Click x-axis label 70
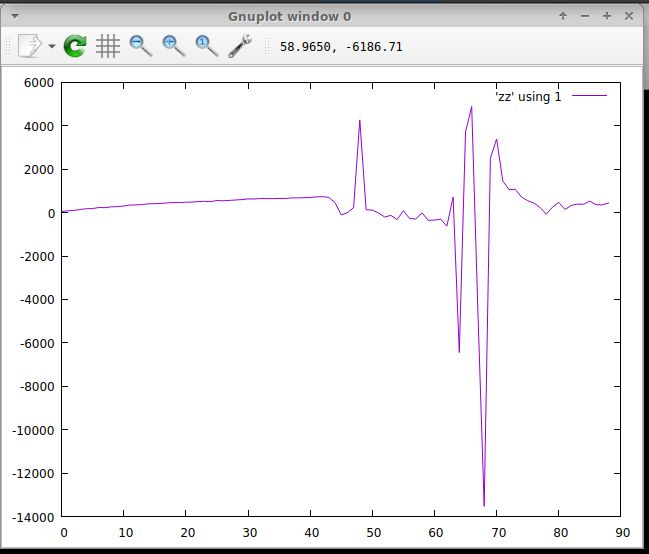Screen dimensions: 649x554 (x=499, y=532)
